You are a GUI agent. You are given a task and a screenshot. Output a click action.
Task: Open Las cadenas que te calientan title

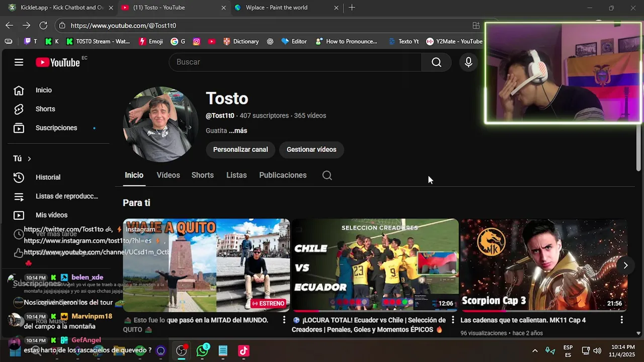(x=523, y=320)
